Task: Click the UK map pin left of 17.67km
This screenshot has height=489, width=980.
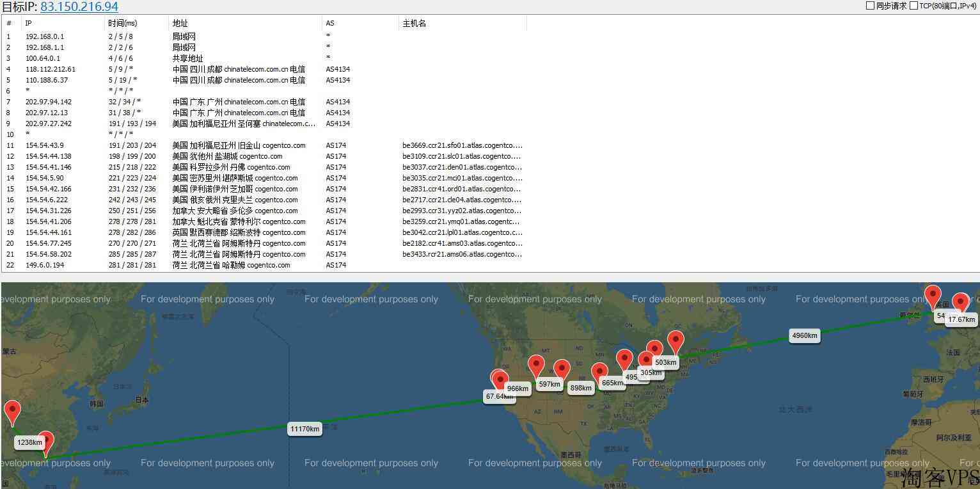Action: (x=933, y=296)
